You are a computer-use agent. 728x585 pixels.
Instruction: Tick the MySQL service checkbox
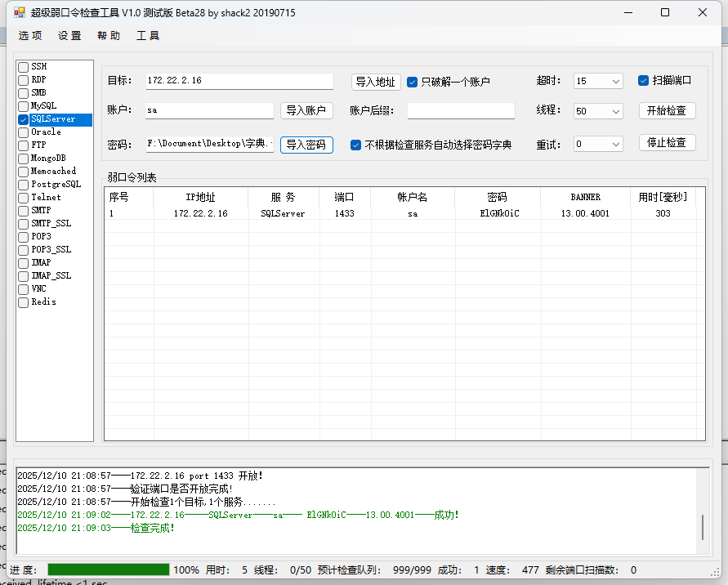(x=23, y=106)
